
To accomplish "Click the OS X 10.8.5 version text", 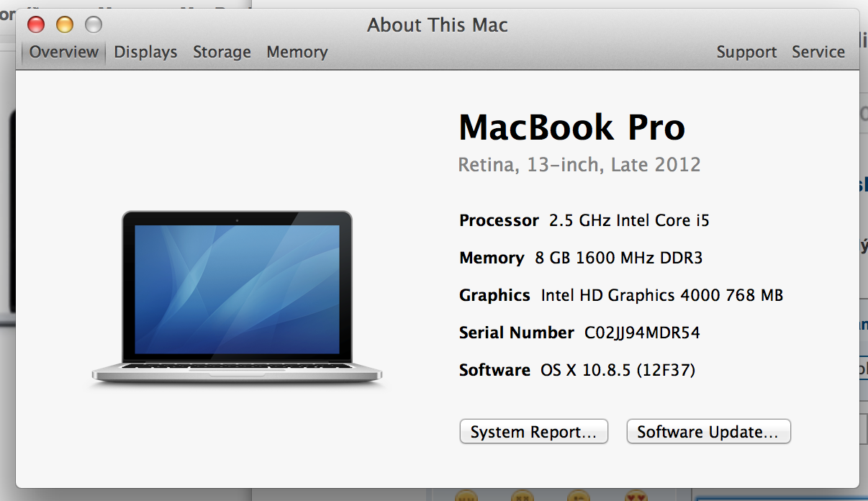I will (x=618, y=370).
